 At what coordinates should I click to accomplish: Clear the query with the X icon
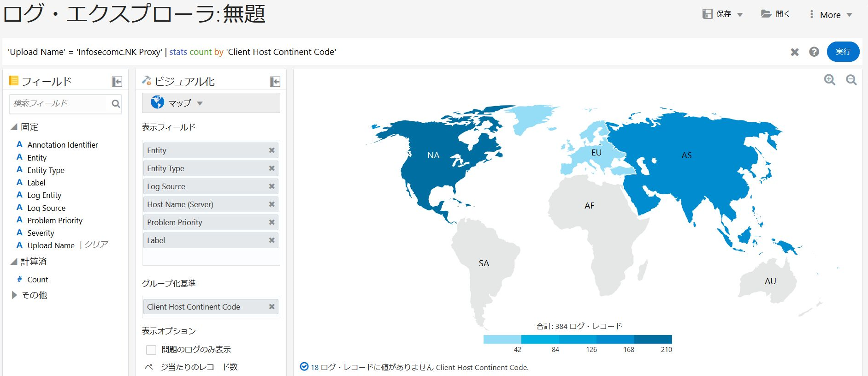[795, 52]
